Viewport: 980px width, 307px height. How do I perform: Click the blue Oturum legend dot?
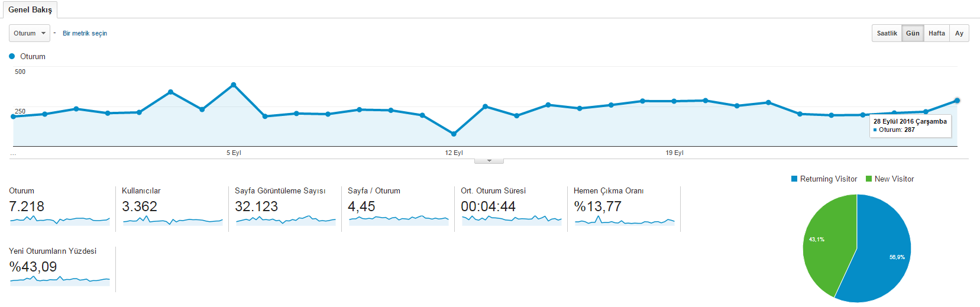[12, 56]
